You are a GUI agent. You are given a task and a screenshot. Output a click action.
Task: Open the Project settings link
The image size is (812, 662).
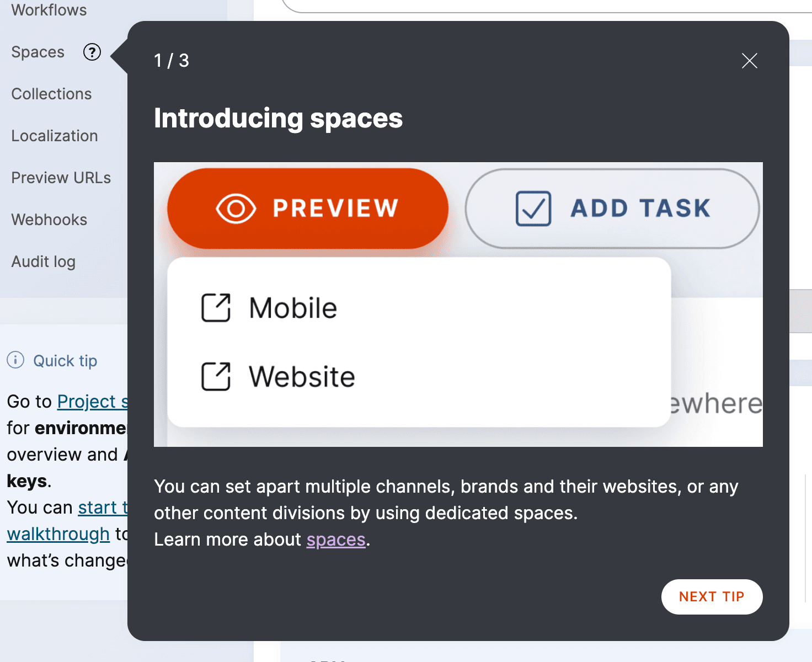click(94, 402)
